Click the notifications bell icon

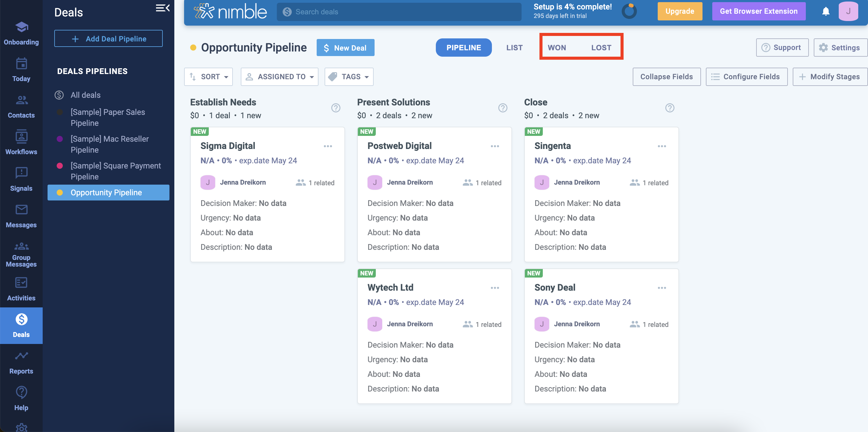(825, 12)
